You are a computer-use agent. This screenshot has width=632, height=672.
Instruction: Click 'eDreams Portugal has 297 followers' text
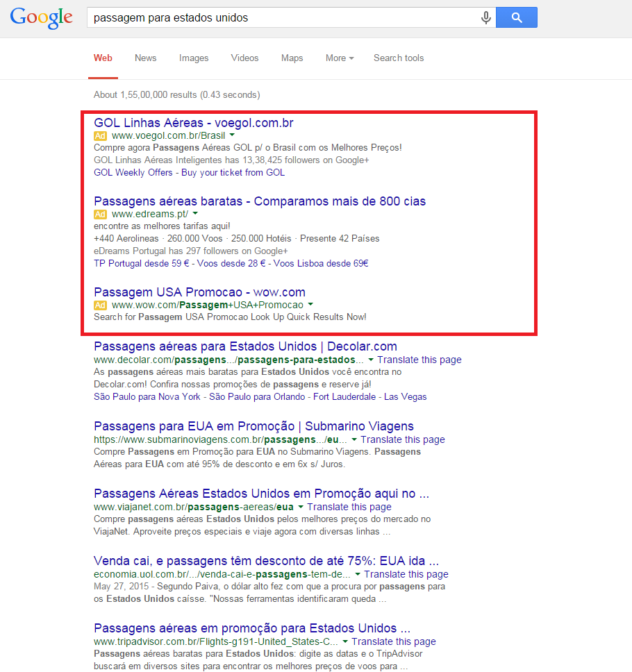[x=191, y=251]
